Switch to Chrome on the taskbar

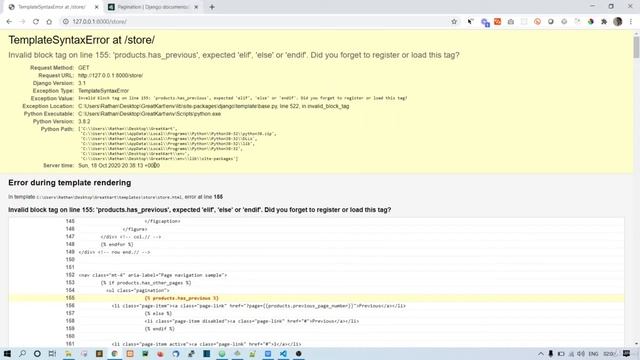(x=115, y=353)
